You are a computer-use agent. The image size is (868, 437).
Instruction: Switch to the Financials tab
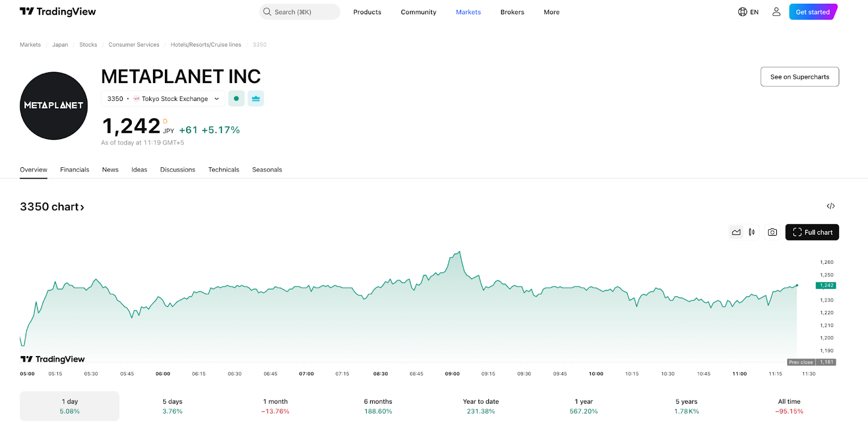[x=75, y=170]
